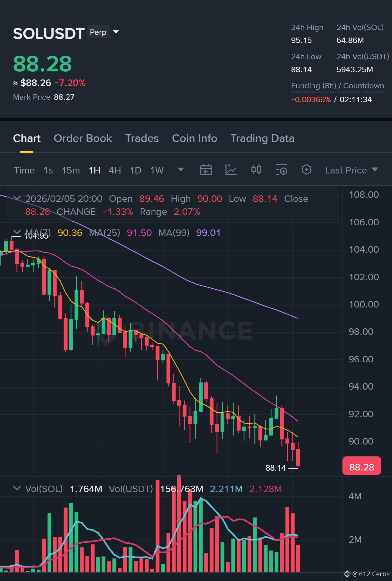The width and height of the screenshot is (392, 581).
Task: Click the Binance share logo icon
Action: point(347,574)
